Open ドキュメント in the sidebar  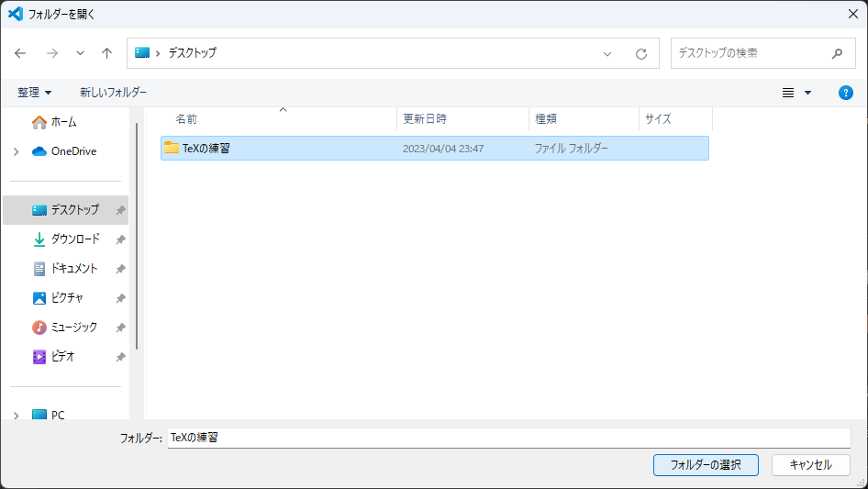(74, 269)
